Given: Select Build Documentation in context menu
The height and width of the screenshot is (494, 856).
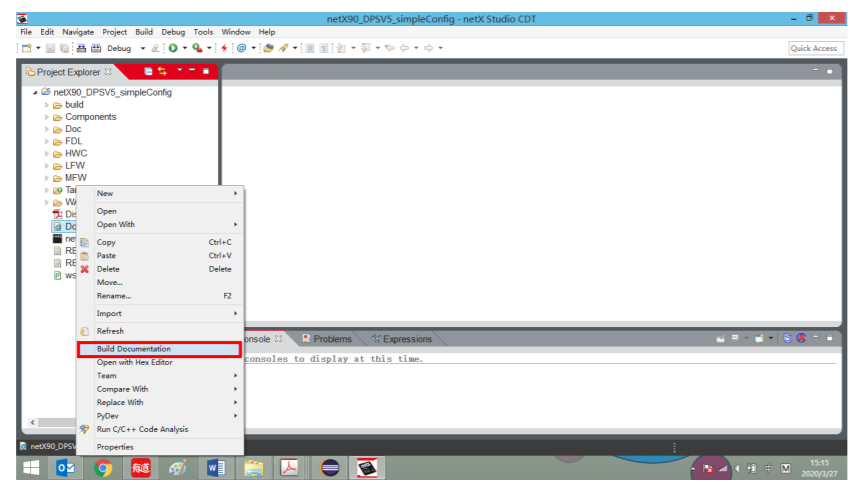Looking at the screenshot, I should [x=159, y=349].
